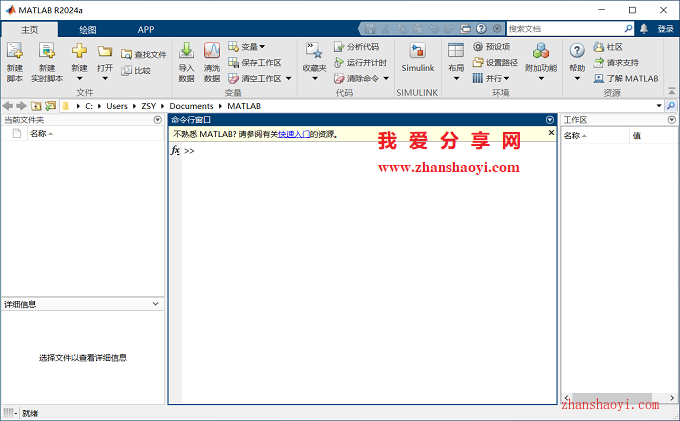Click 保存工作区 (Save Workspace)

tap(255, 62)
